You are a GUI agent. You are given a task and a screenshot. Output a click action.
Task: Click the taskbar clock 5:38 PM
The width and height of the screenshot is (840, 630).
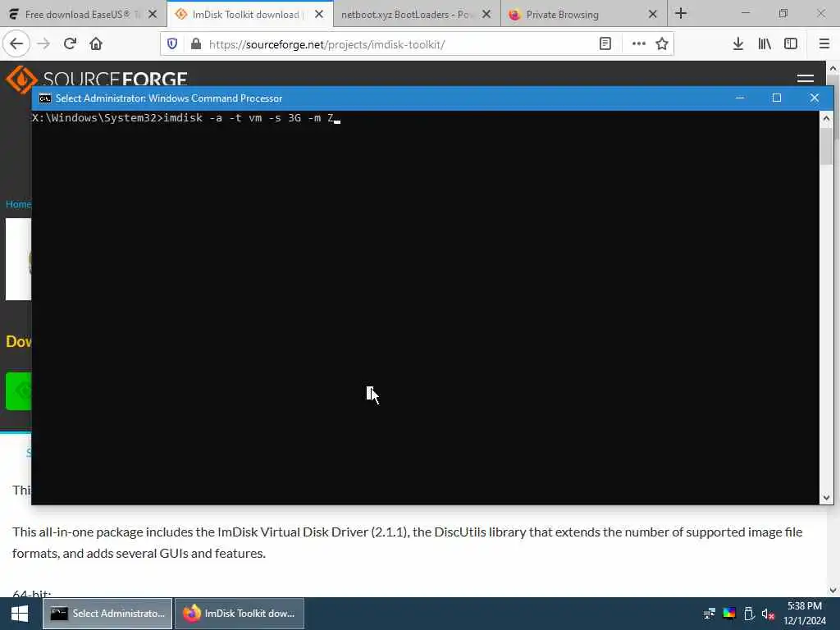click(x=804, y=606)
